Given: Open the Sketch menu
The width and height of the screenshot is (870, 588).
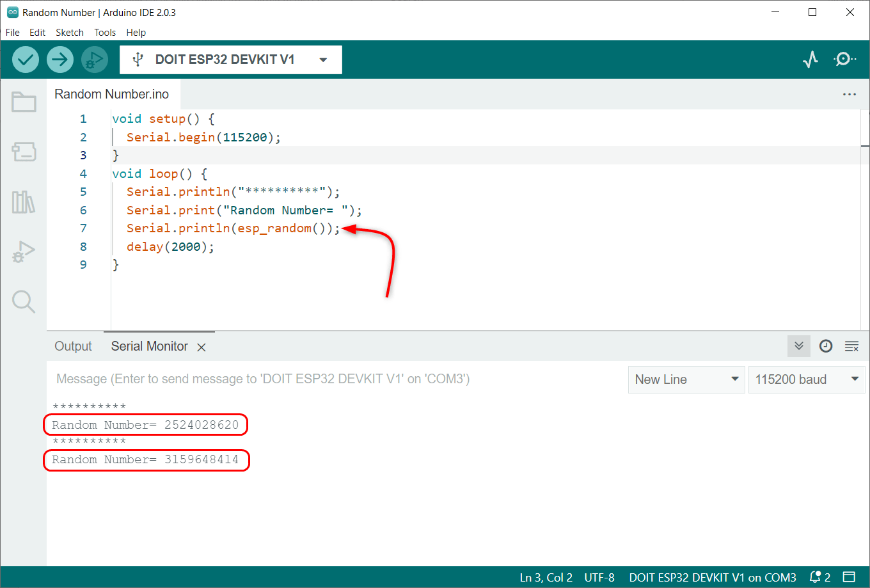Looking at the screenshot, I should [x=70, y=32].
